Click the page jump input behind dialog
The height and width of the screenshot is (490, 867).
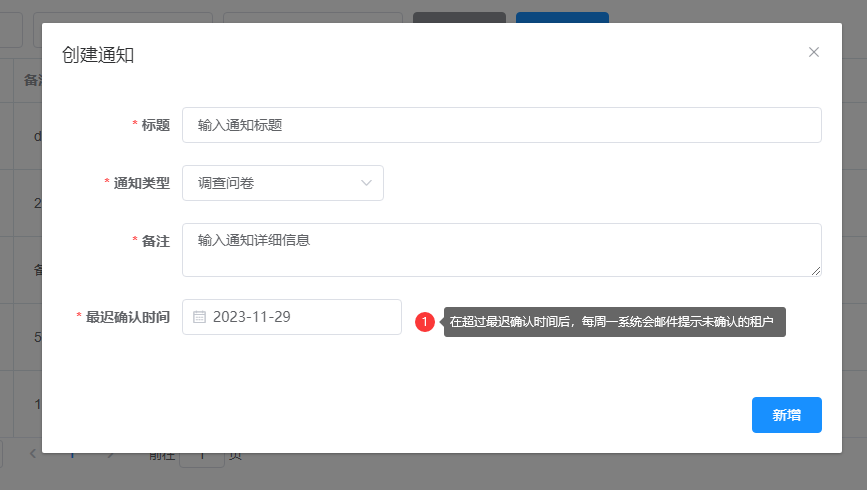(202, 458)
